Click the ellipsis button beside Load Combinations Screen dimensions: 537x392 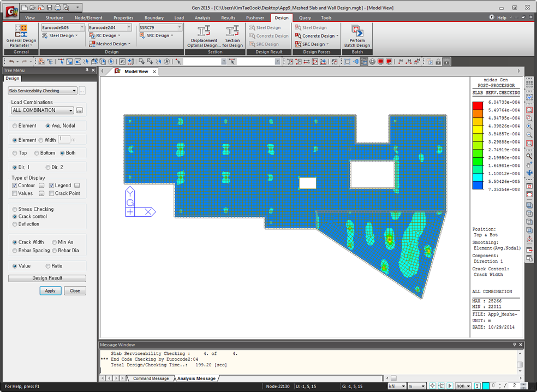coord(80,110)
